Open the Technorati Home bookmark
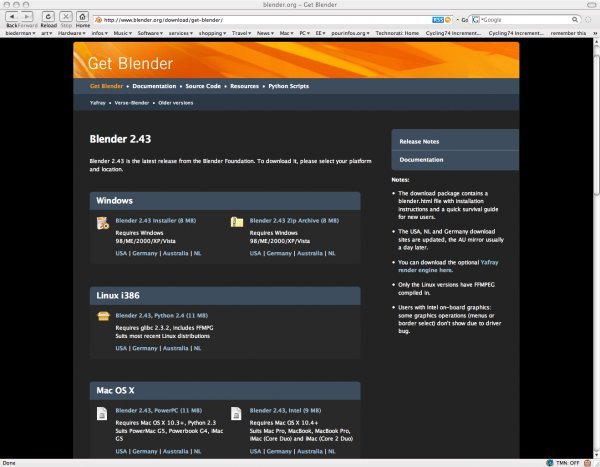 pyautogui.click(x=397, y=33)
